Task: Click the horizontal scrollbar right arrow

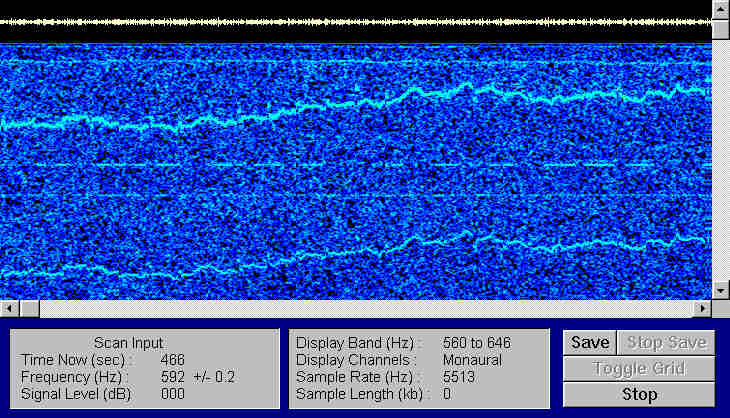Action: pos(703,308)
